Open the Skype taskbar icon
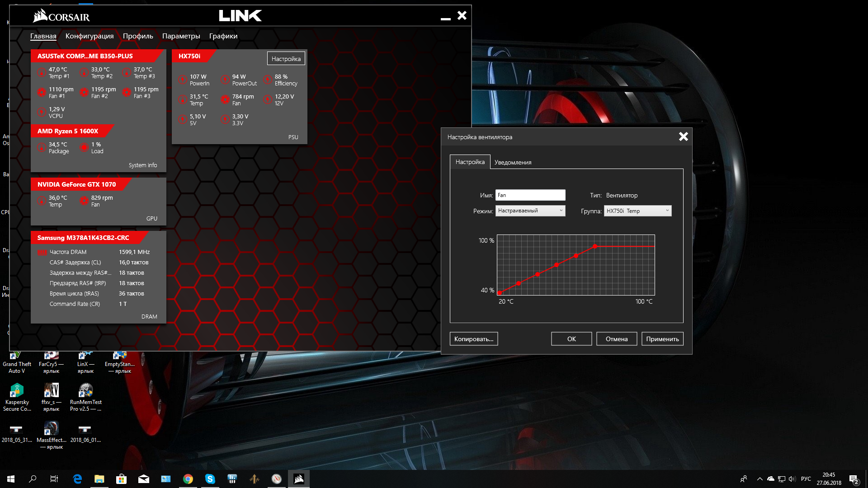 point(210,479)
